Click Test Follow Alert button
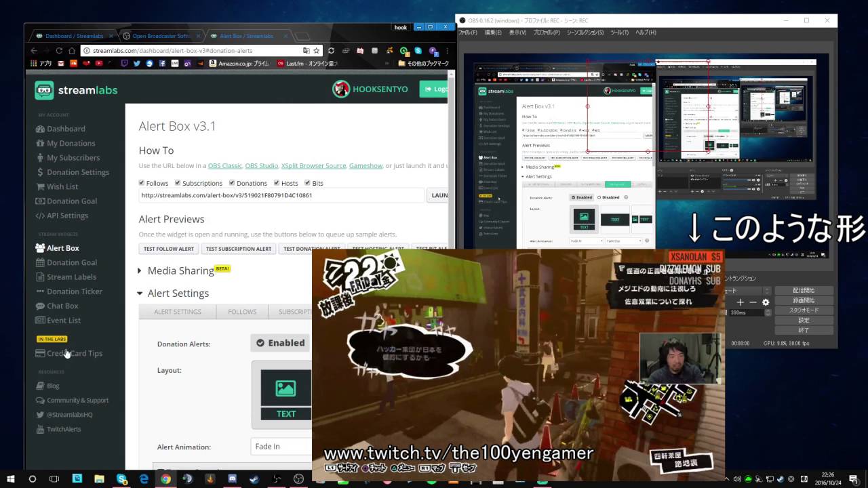The image size is (868, 488). (169, 249)
